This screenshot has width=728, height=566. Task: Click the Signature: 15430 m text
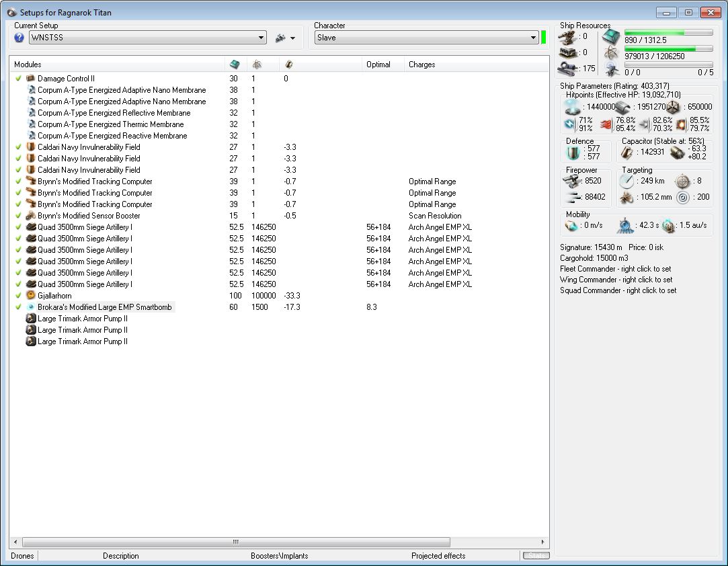[591, 247]
